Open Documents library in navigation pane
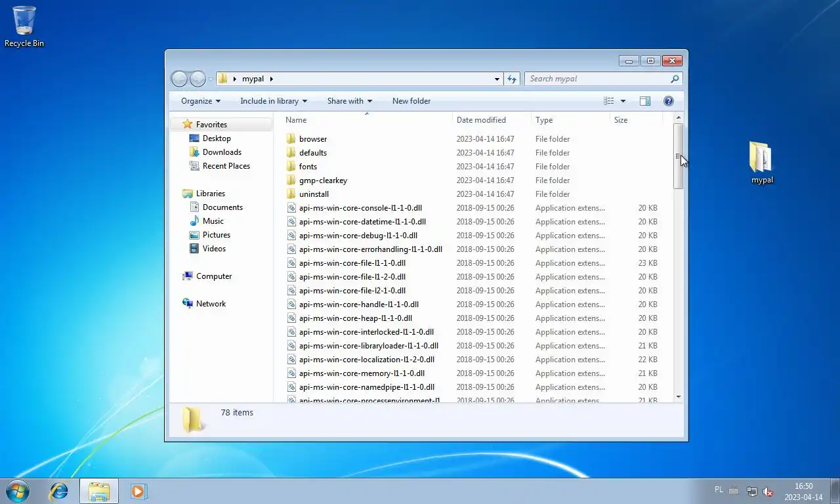The width and height of the screenshot is (840, 504). 222,207
